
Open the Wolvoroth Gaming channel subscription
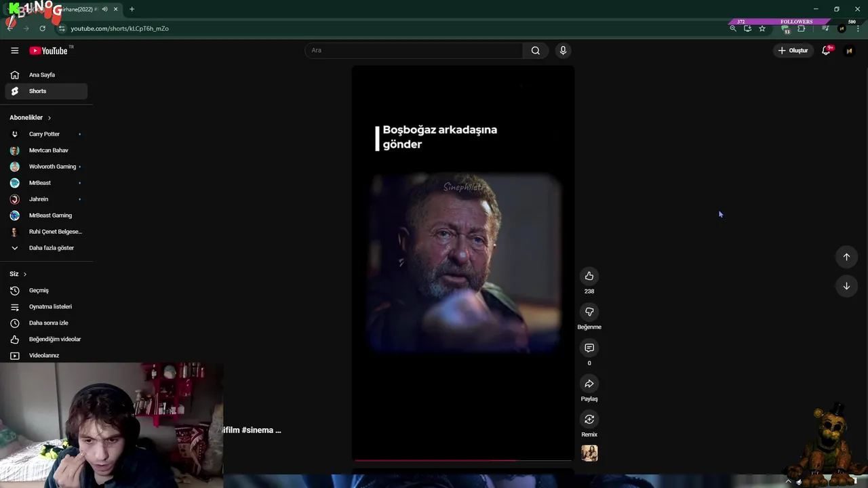(46, 167)
